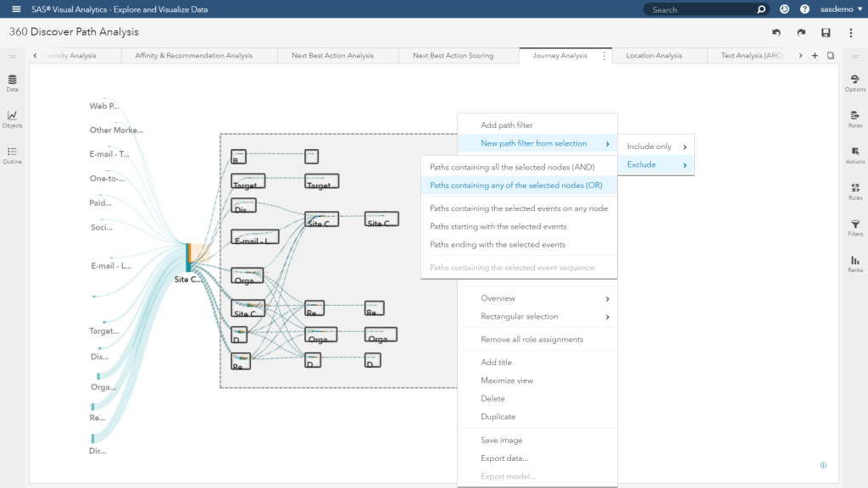This screenshot has width=868, height=488.
Task: Open the Rules pane
Action: point(855,191)
